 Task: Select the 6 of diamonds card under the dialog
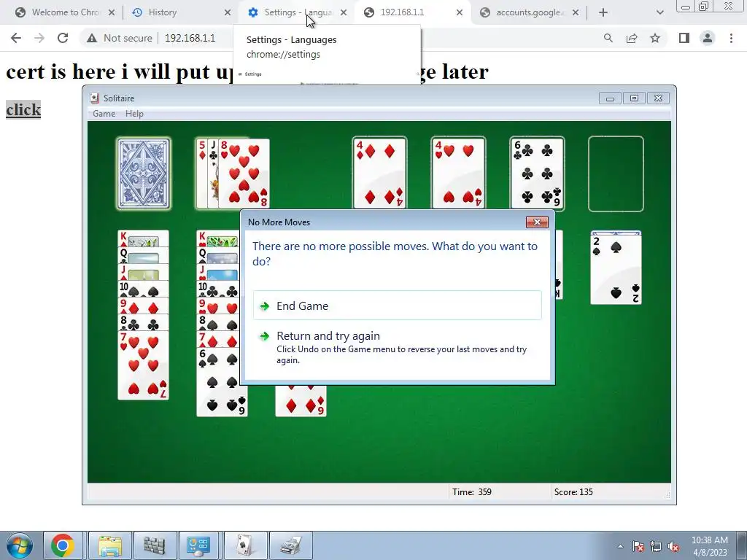click(301, 401)
